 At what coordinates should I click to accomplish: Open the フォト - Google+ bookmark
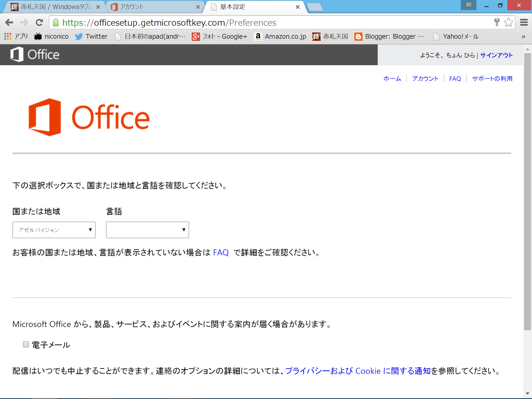(219, 36)
